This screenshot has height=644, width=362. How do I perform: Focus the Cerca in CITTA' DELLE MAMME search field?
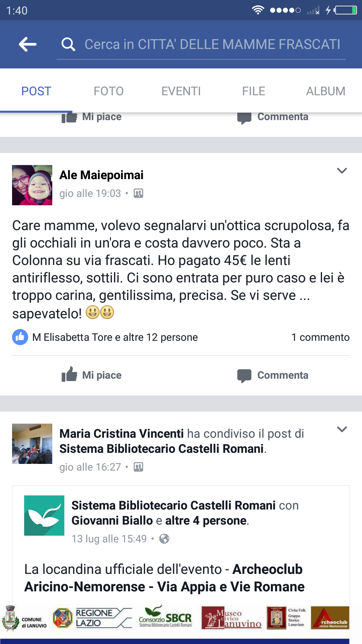201,44
